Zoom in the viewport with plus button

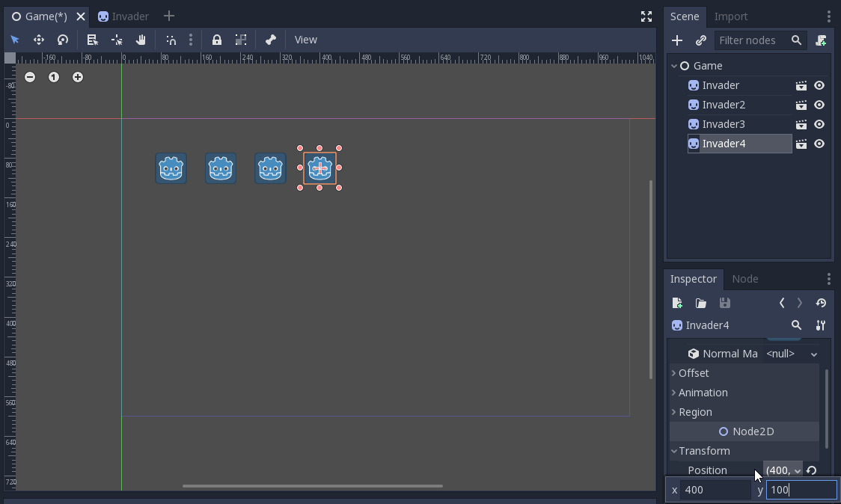[x=78, y=77]
